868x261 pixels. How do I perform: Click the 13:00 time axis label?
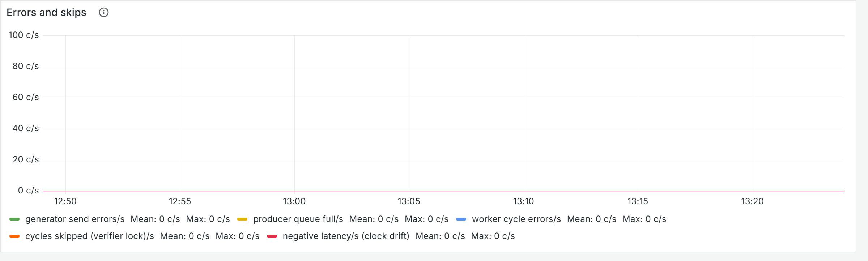pyautogui.click(x=294, y=201)
